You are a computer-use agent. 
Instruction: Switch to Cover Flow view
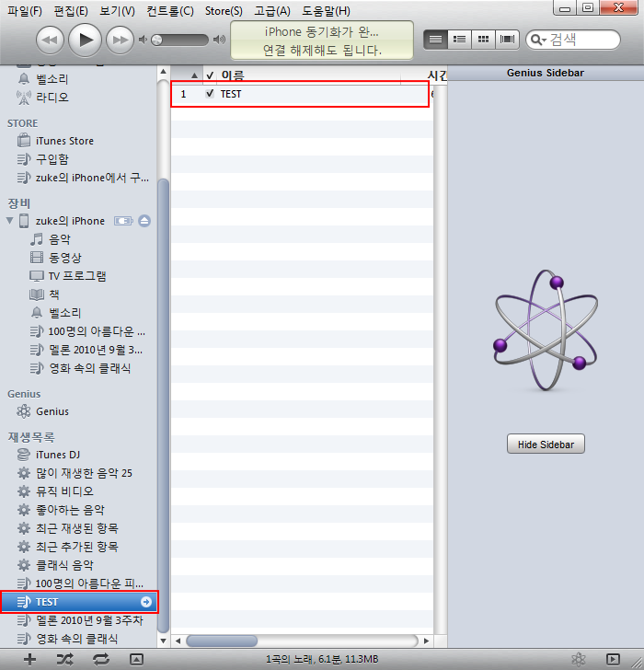point(507,40)
